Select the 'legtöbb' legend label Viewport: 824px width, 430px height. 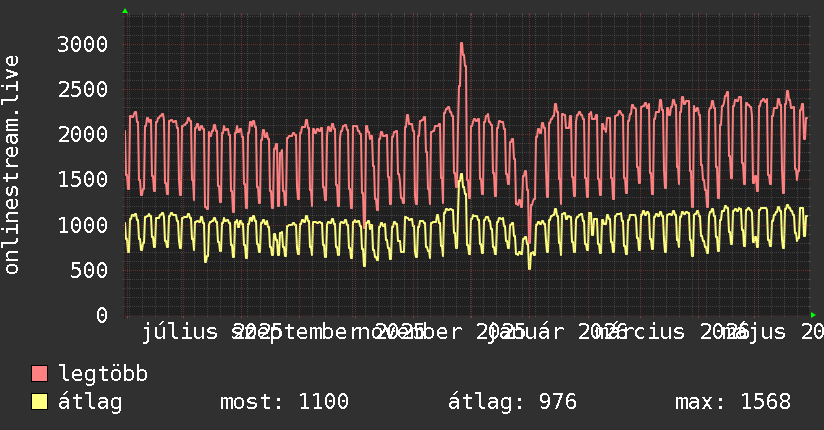[103, 374]
